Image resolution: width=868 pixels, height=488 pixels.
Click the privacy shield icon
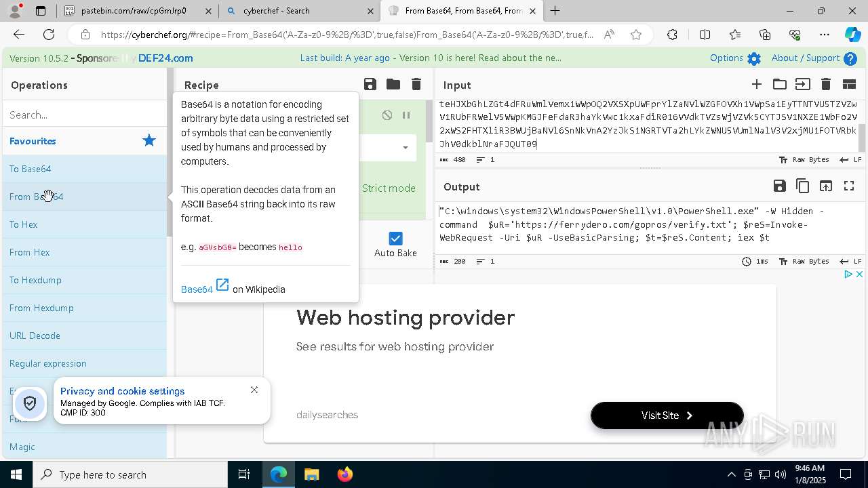30,404
